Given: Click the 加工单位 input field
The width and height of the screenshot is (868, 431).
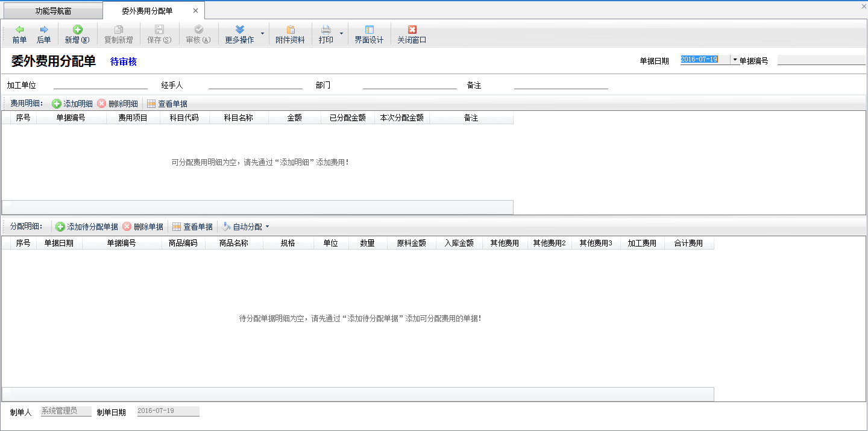Looking at the screenshot, I should (100, 85).
